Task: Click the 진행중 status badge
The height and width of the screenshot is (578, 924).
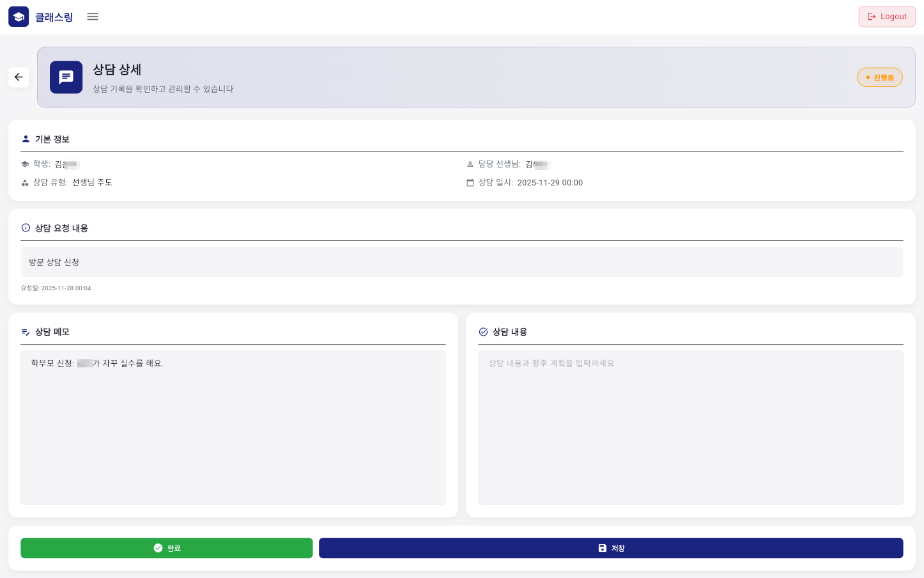Action: (879, 77)
